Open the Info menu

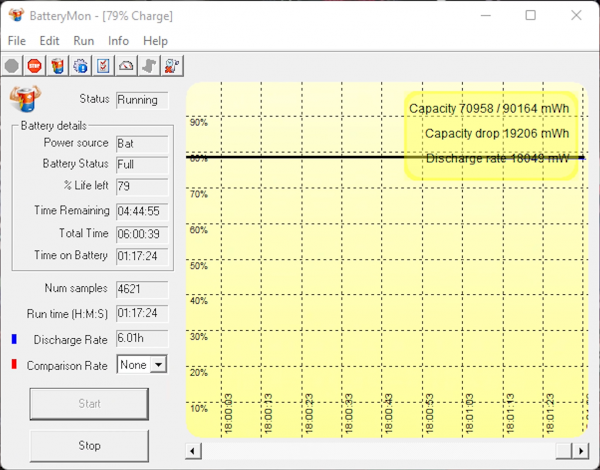point(118,41)
